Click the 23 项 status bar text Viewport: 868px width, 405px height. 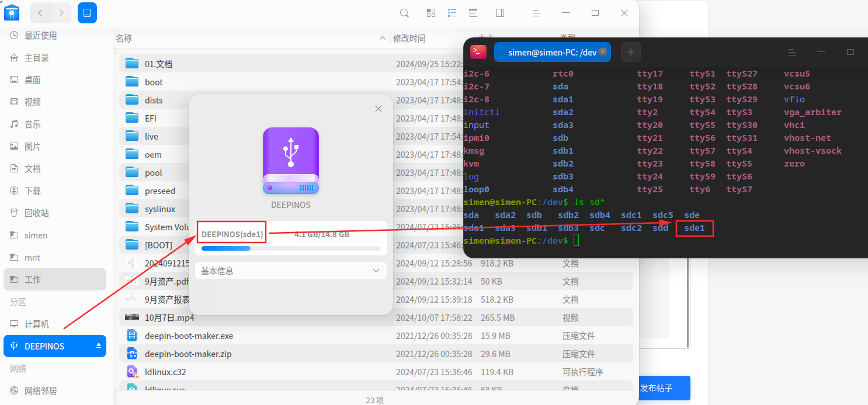coord(376,400)
